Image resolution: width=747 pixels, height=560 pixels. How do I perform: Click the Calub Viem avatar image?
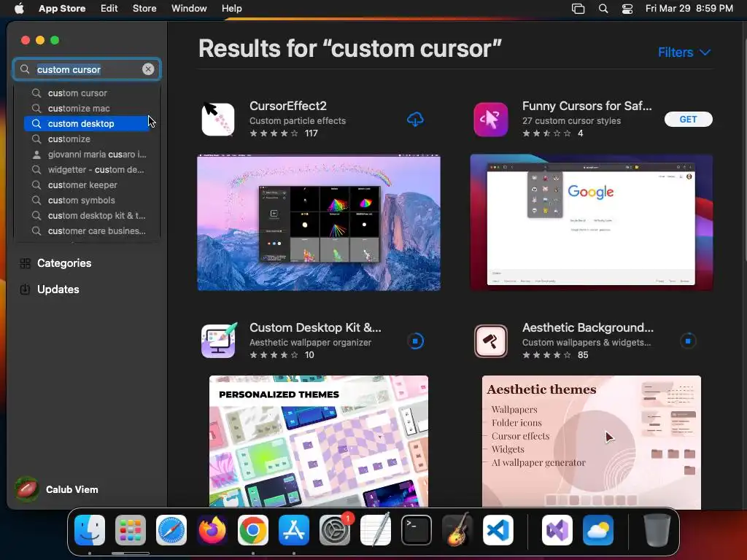click(27, 489)
